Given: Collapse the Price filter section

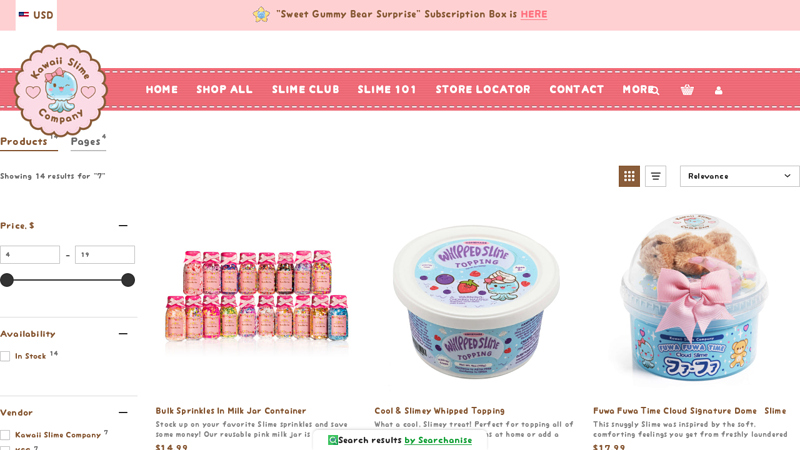Looking at the screenshot, I should 123,226.
